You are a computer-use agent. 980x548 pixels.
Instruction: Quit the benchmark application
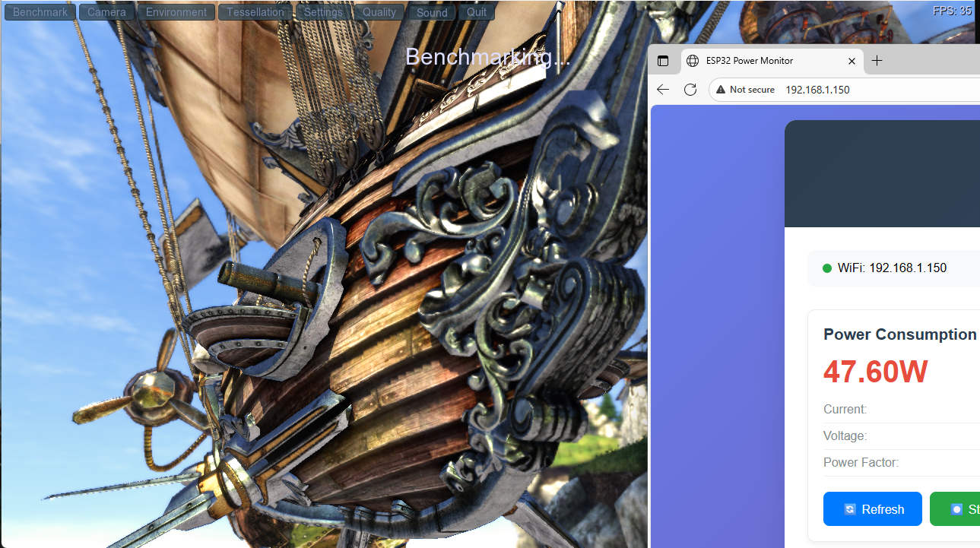[x=477, y=12]
